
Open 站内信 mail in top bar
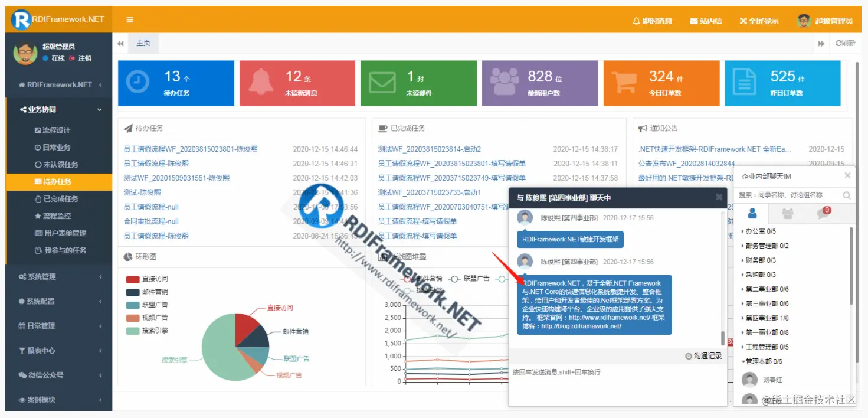click(706, 21)
